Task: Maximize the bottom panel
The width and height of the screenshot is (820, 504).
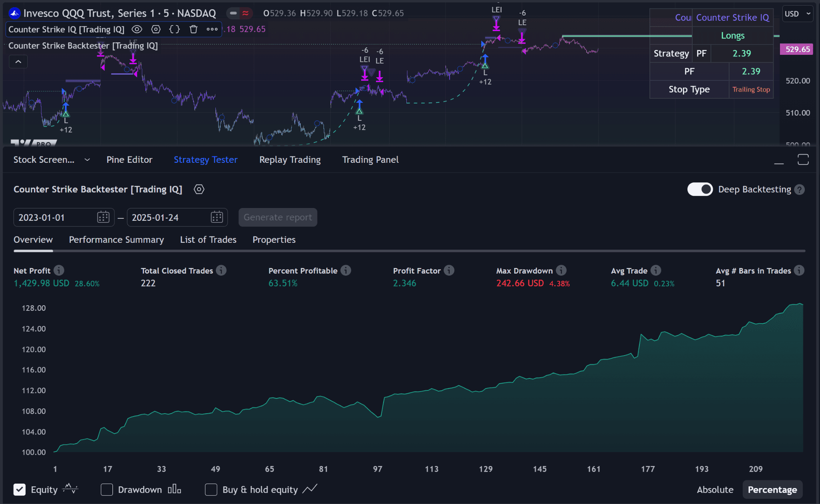Action: 803,160
